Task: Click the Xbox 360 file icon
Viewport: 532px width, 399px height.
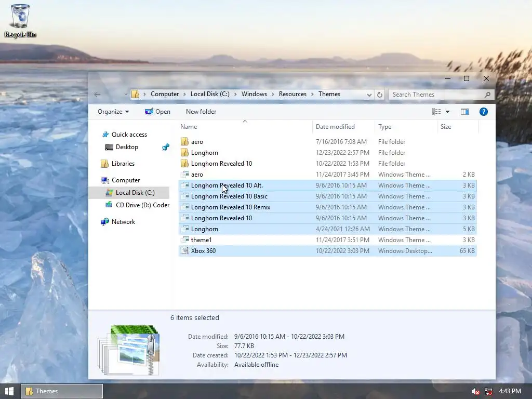Action: [x=184, y=250]
